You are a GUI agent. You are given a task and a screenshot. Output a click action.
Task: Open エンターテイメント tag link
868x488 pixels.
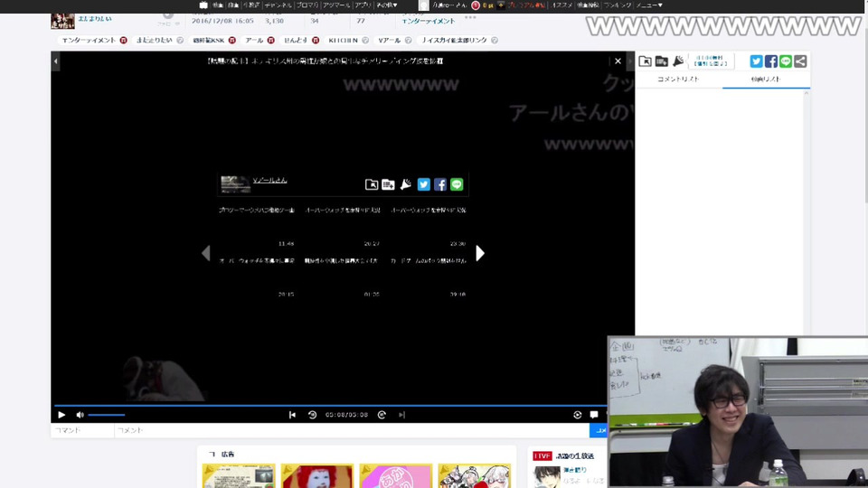coord(89,41)
